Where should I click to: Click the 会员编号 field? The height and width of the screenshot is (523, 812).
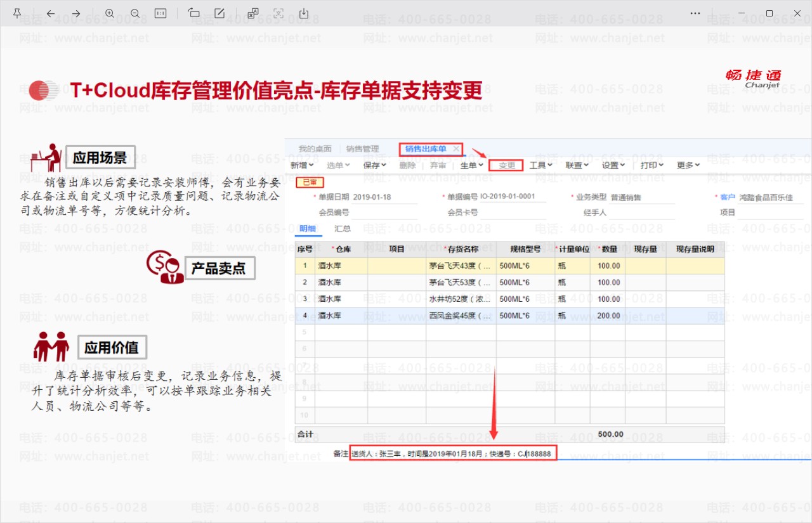(x=385, y=213)
